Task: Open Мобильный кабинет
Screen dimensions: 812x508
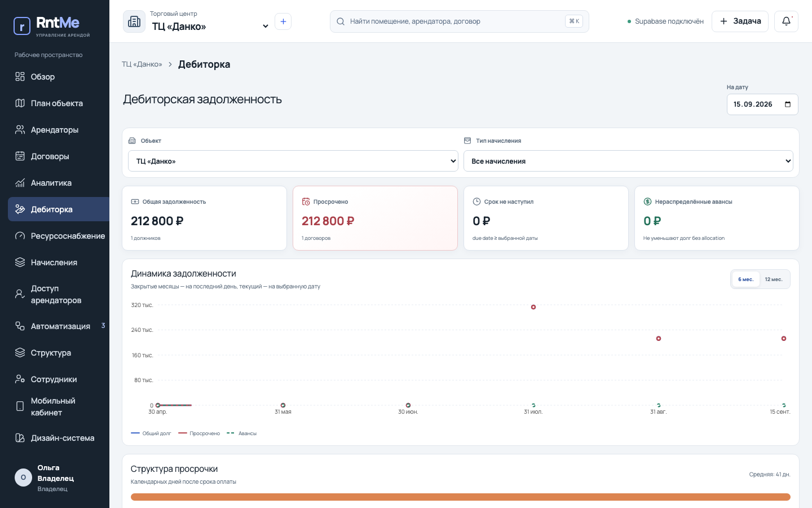Action: click(x=59, y=406)
